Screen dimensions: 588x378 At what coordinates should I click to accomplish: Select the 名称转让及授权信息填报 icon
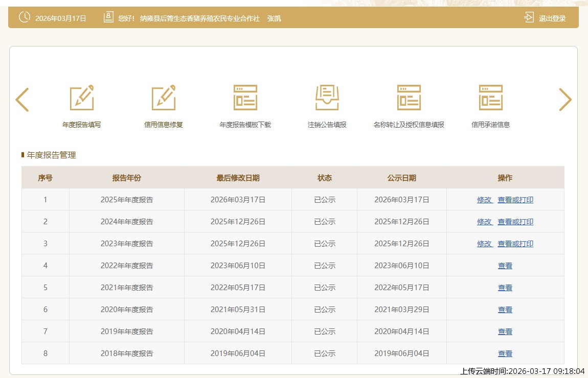409,98
